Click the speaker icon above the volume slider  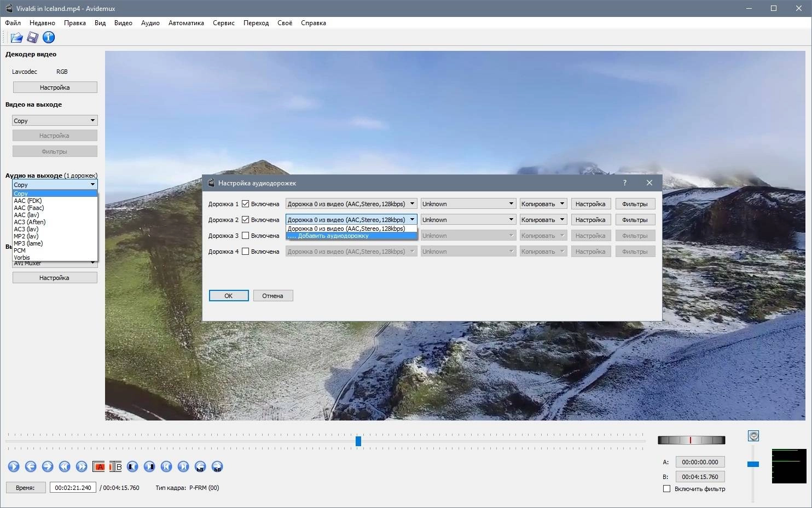(x=753, y=436)
